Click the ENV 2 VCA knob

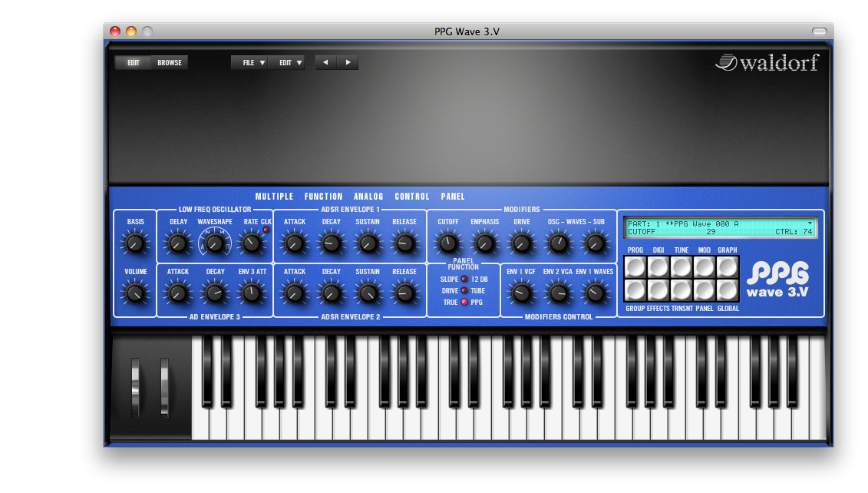(x=558, y=293)
